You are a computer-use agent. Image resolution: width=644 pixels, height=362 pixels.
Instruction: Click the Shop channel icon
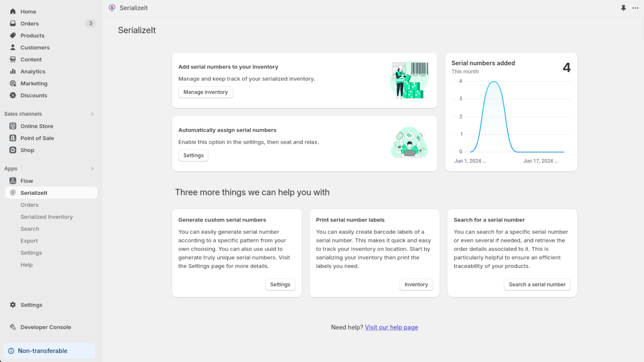click(x=13, y=150)
